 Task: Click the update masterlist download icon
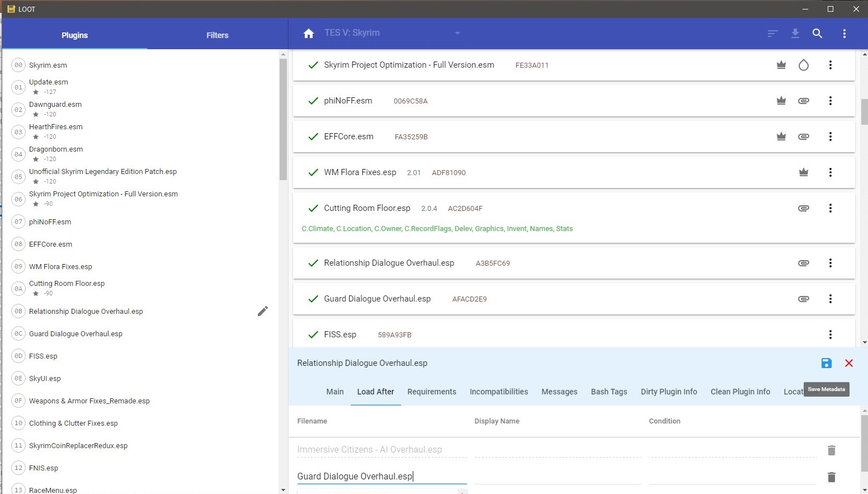tap(795, 34)
